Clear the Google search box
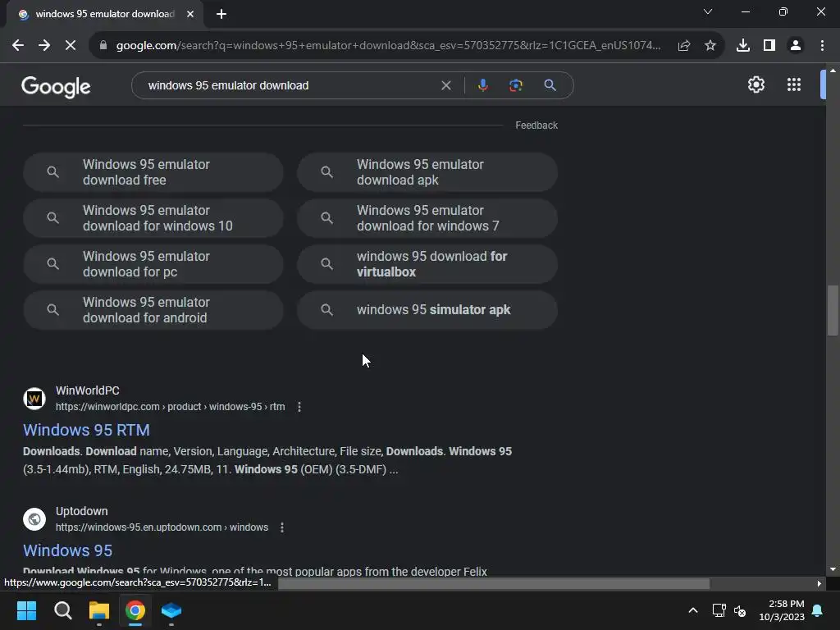 point(445,85)
